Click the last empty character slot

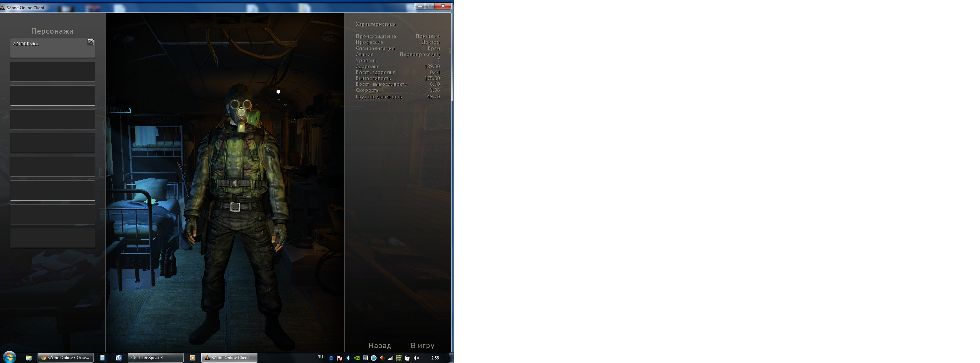(52, 238)
